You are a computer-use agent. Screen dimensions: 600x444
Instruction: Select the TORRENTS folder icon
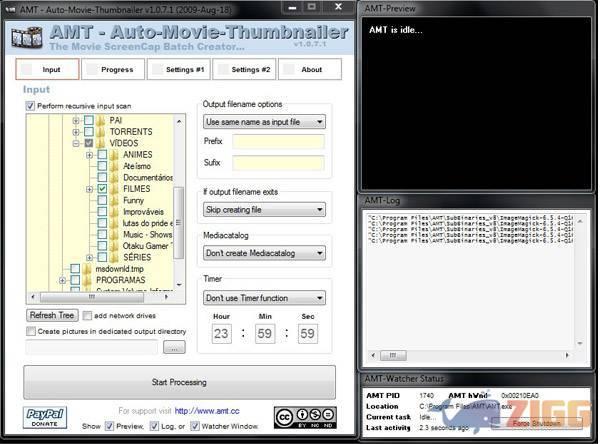click(x=102, y=131)
